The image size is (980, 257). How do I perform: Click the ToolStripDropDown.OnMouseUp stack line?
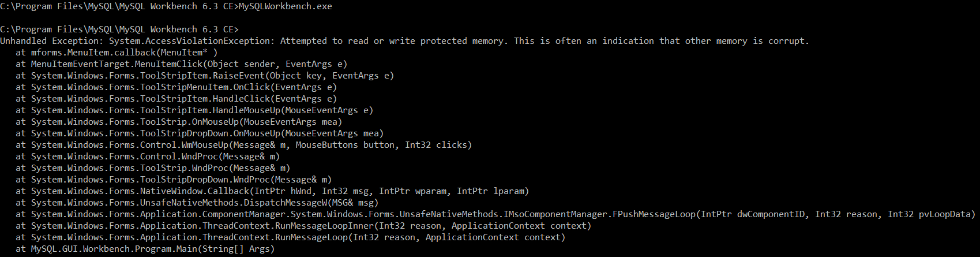(200, 133)
